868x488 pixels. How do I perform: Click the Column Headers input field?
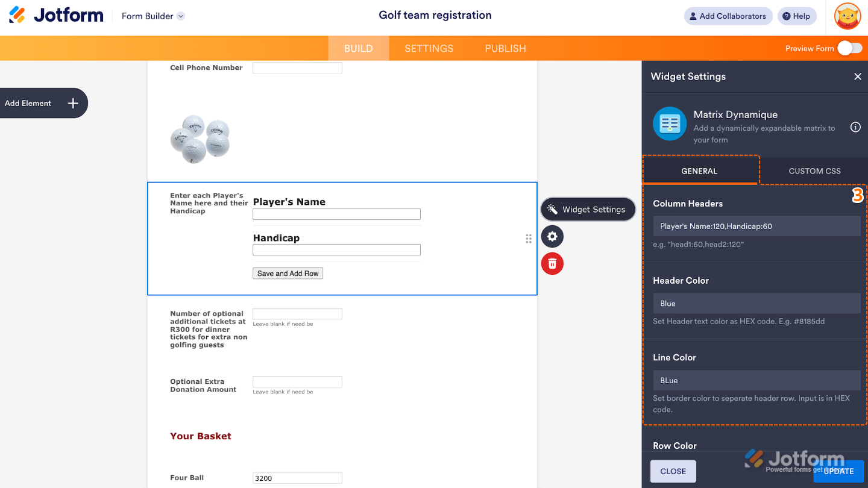pos(756,226)
